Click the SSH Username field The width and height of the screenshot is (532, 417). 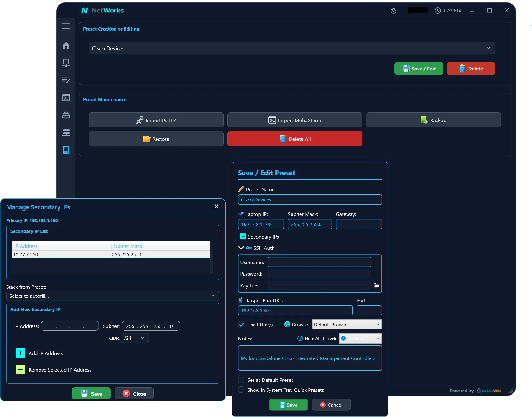[320, 262]
